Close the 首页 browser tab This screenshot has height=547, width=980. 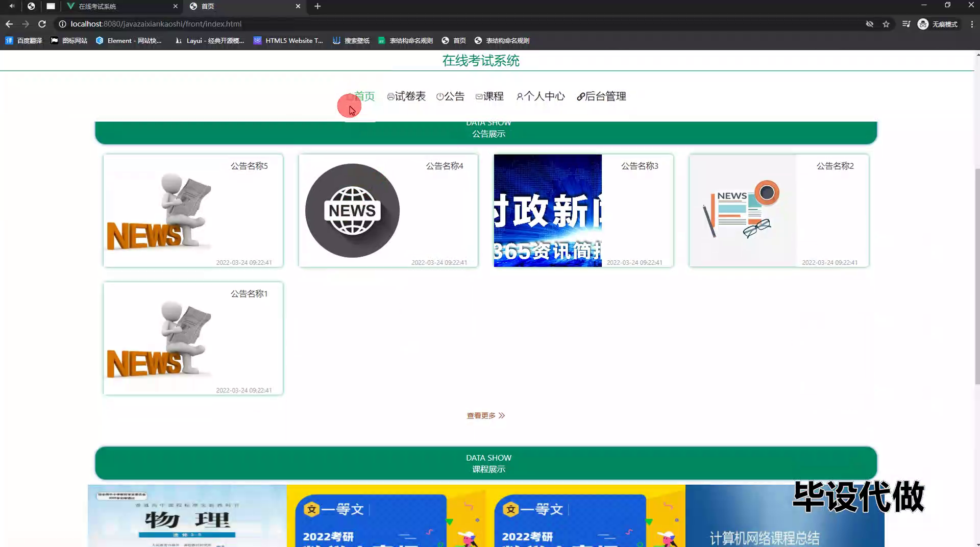[298, 6]
